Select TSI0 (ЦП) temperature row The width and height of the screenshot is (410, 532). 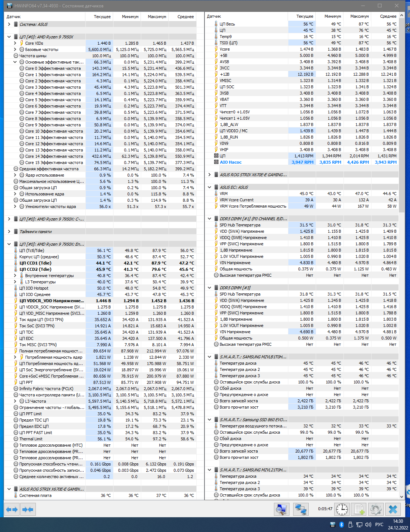pyautogui.click(x=302, y=43)
